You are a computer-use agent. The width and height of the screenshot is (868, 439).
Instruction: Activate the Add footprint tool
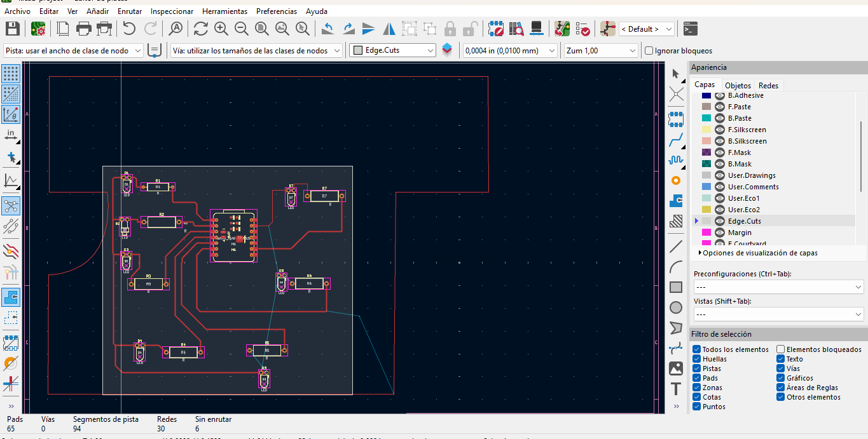[676, 119]
